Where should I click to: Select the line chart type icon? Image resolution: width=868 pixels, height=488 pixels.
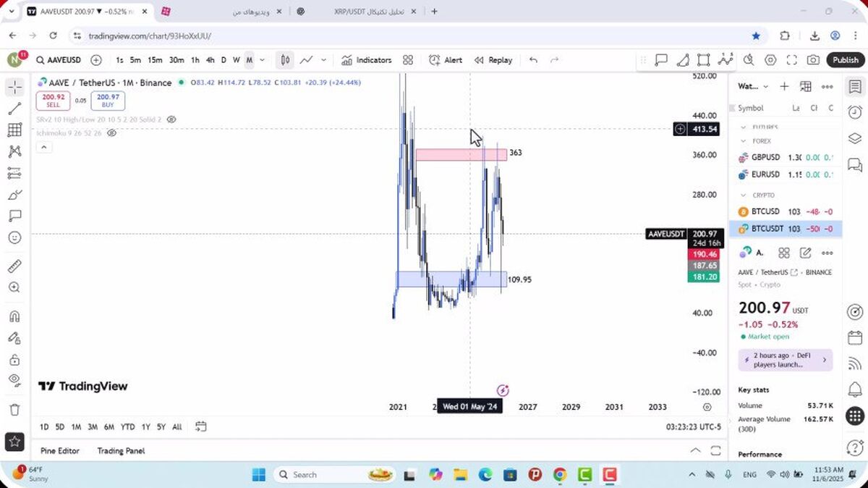(307, 60)
